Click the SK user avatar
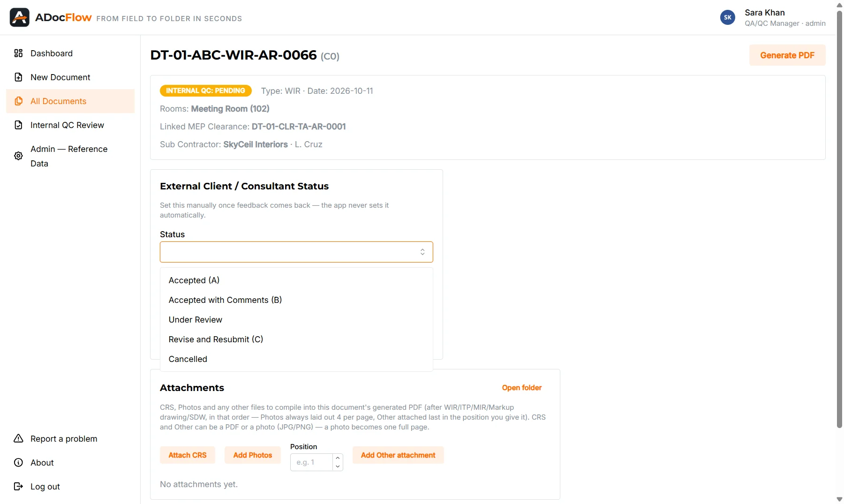The image size is (844, 504). tap(728, 17)
